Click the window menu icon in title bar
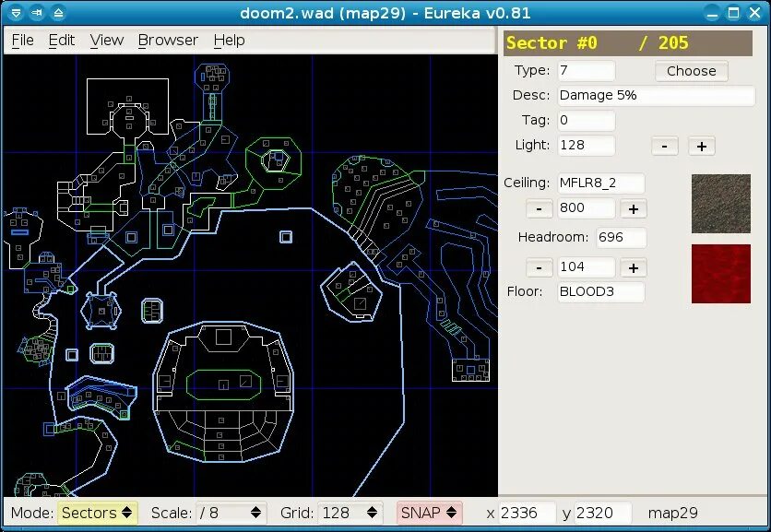Screen dimensions: 771x532 pos(16,13)
